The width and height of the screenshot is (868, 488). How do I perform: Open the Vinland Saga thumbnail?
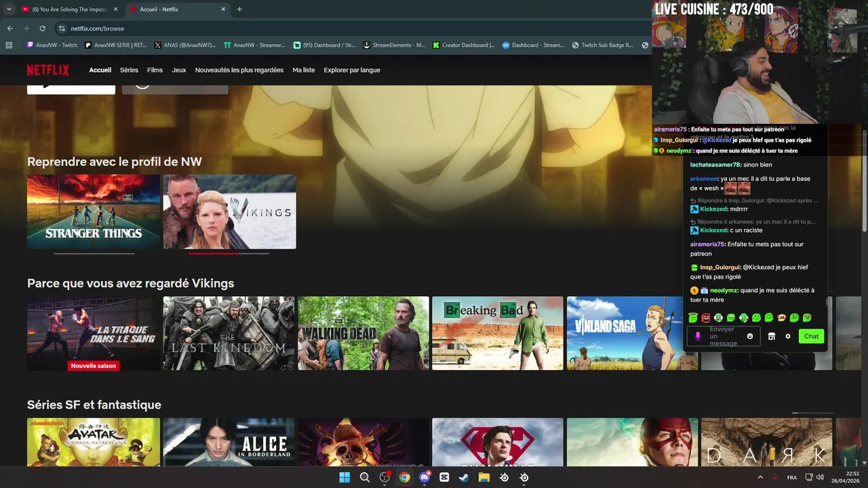632,333
